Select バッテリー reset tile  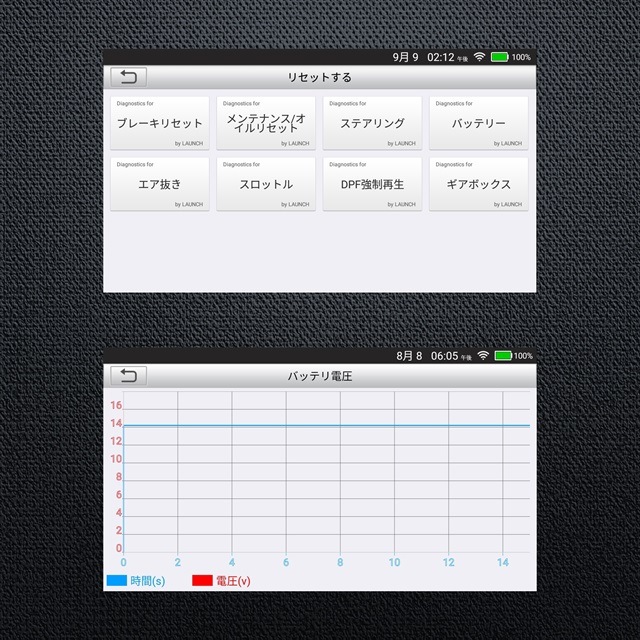coord(478,124)
